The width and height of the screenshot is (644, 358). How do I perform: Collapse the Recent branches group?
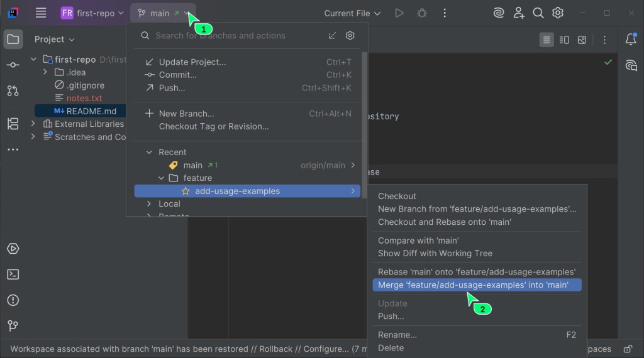pos(149,152)
